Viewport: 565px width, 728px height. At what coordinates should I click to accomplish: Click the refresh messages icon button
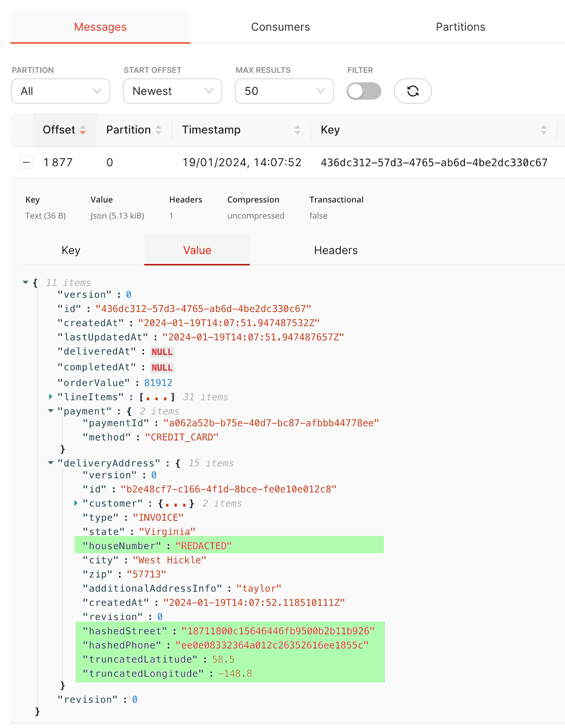pyautogui.click(x=413, y=91)
